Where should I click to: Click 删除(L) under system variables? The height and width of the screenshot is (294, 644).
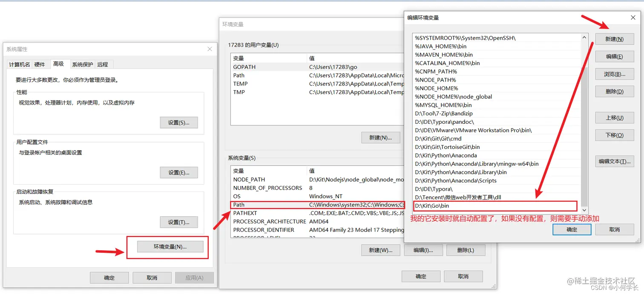(x=466, y=250)
